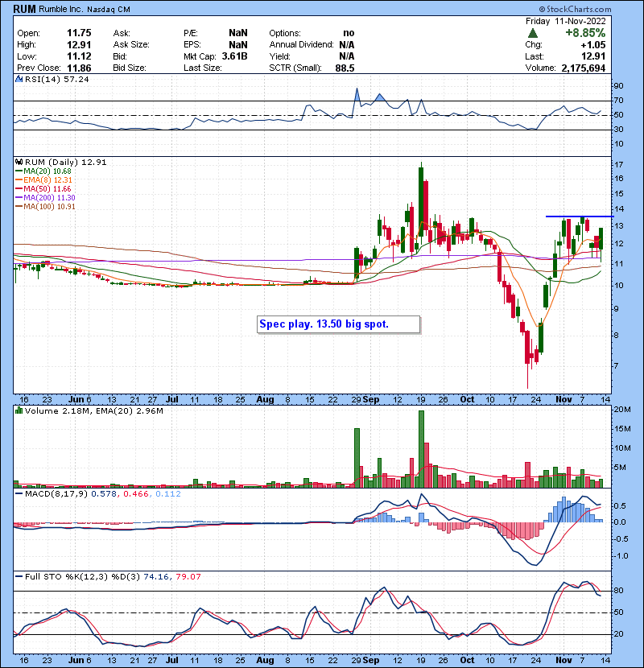644x668 pixels.
Task: Click the N/A beside Annual Dividend
Action: (347, 45)
